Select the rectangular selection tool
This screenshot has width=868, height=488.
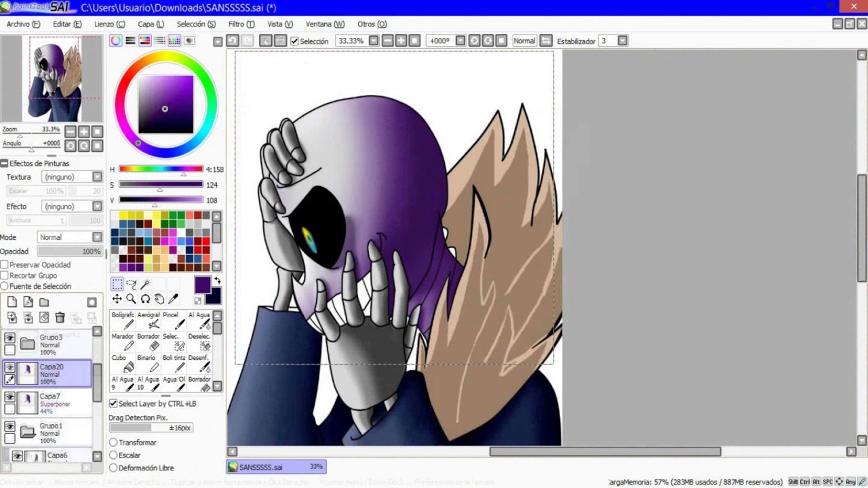(x=117, y=284)
